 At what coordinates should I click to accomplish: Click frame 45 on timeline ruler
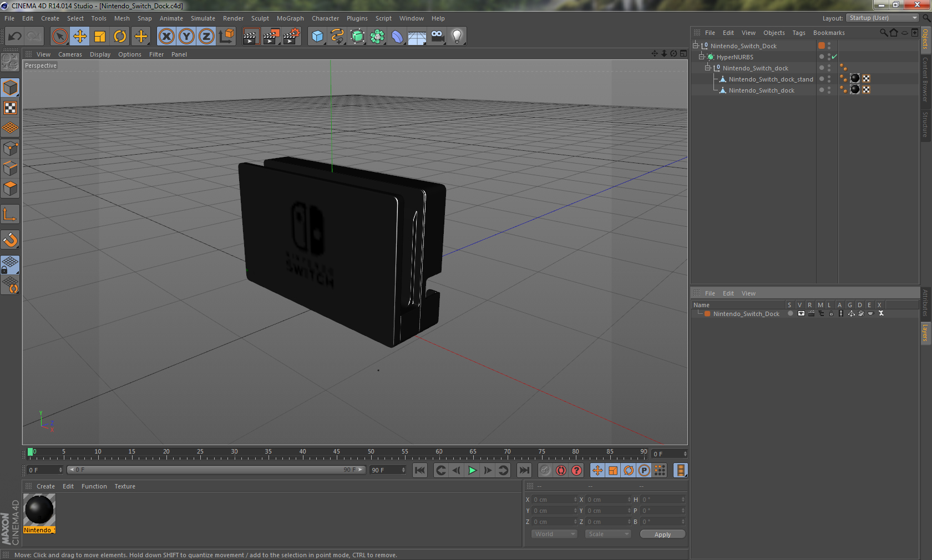pyautogui.click(x=336, y=452)
